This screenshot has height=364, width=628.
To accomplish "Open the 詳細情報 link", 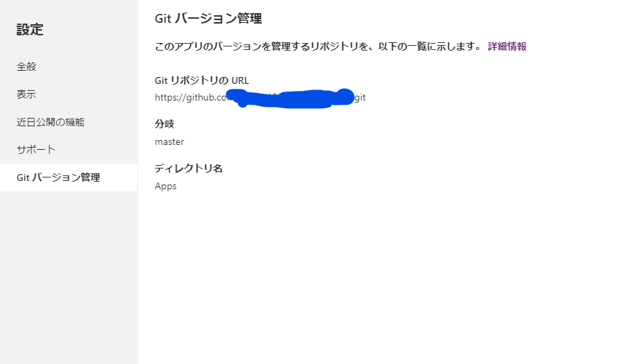I will (507, 46).
